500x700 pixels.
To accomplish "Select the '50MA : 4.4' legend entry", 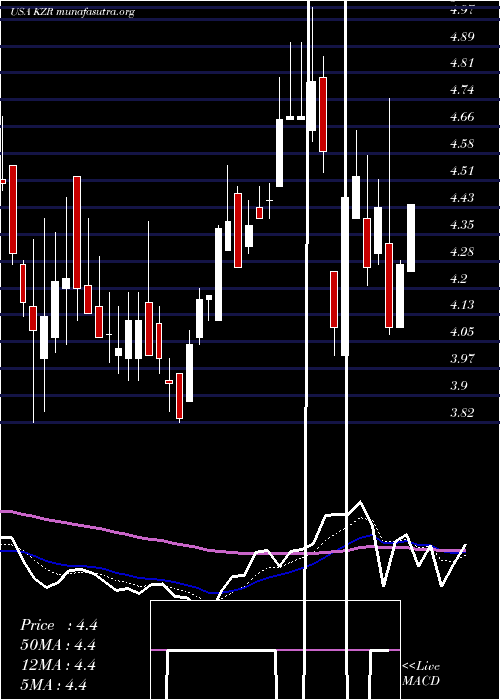I will click(58, 645).
